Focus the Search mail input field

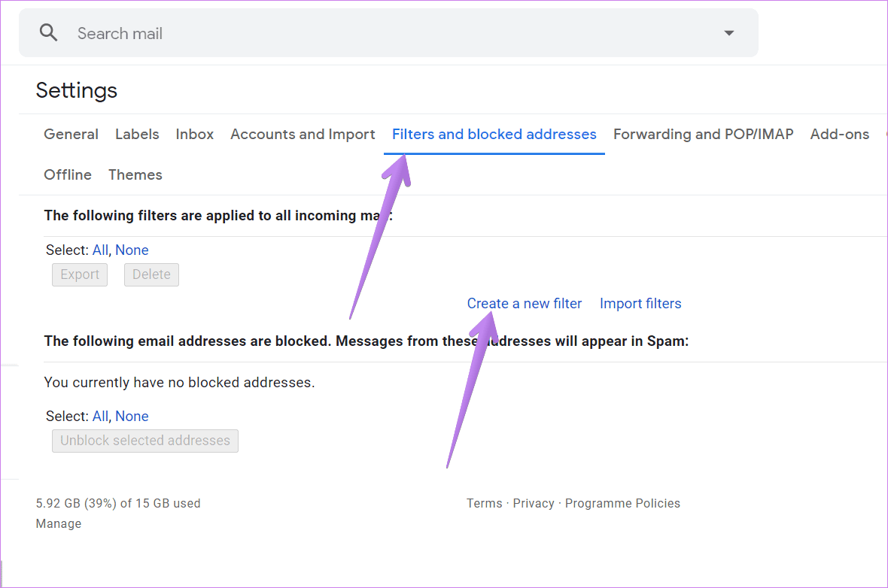click(376, 33)
